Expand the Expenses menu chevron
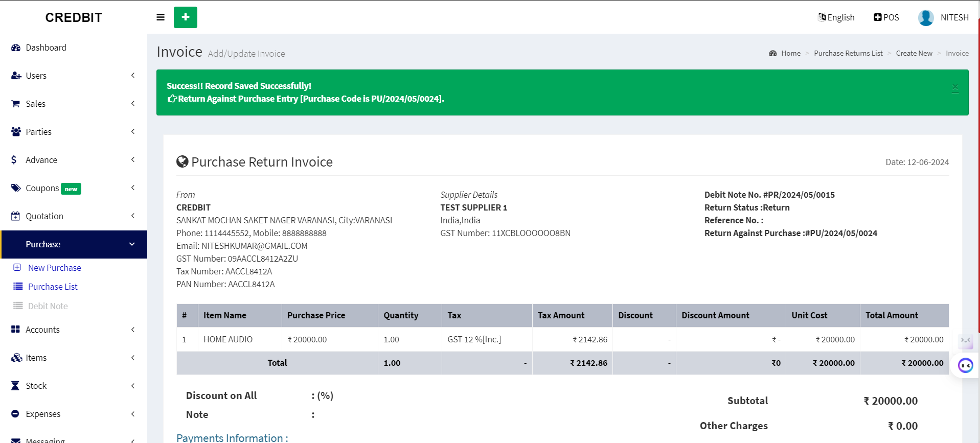980x443 pixels. 133,414
